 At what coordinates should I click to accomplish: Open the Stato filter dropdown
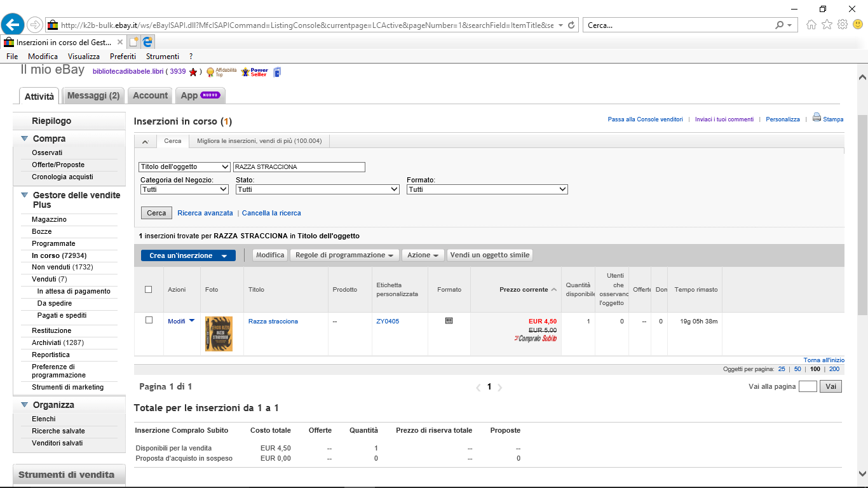click(x=318, y=189)
